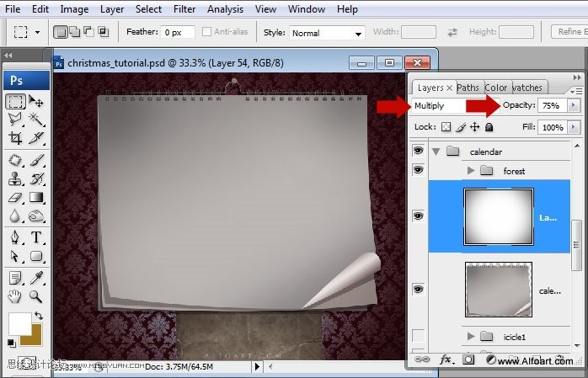Toggle Lock position
Screen dimensions: 588x378
coord(475,127)
